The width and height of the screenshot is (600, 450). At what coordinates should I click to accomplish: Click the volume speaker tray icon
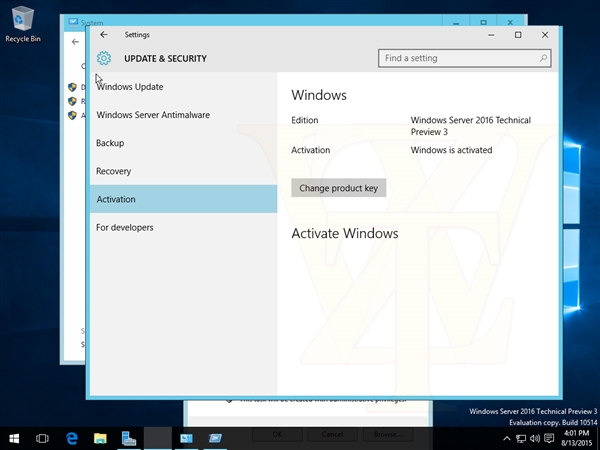(535, 439)
